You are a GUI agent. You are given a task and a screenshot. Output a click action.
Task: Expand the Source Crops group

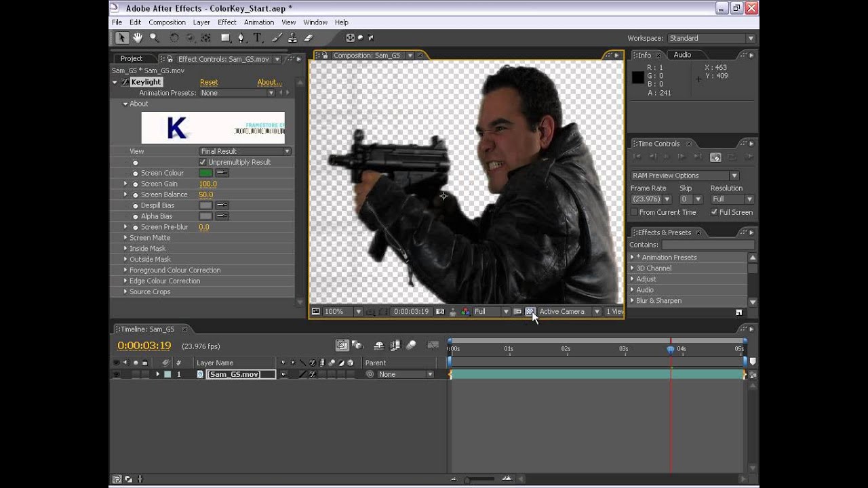[x=125, y=292]
